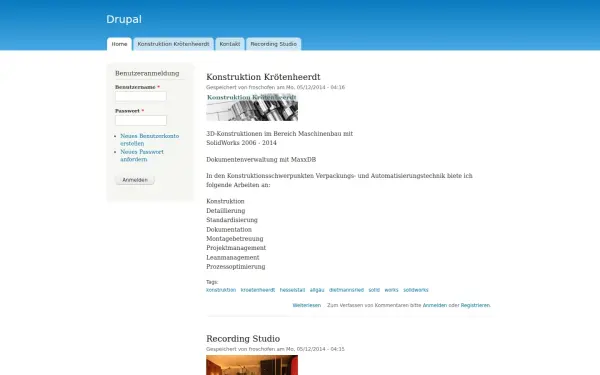600x375 pixels.
Task: Open the 'allgäu' tag
Action: (317, 290)
